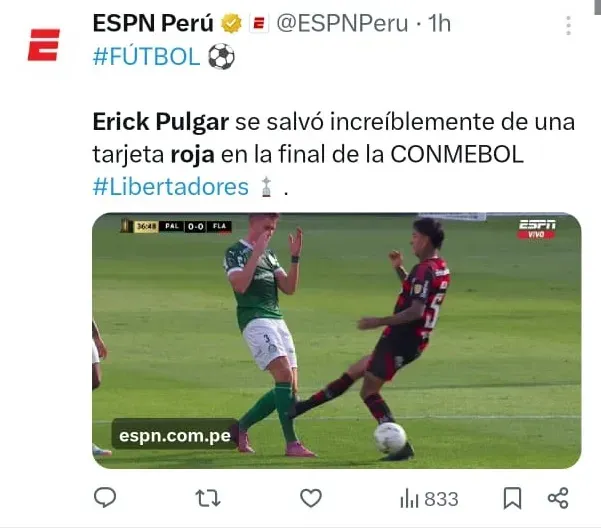Image resolution: width=601 pixels, height=529 pixels.
Task: Click the espn.com.pe overlay label
Action: pos(175,435)
